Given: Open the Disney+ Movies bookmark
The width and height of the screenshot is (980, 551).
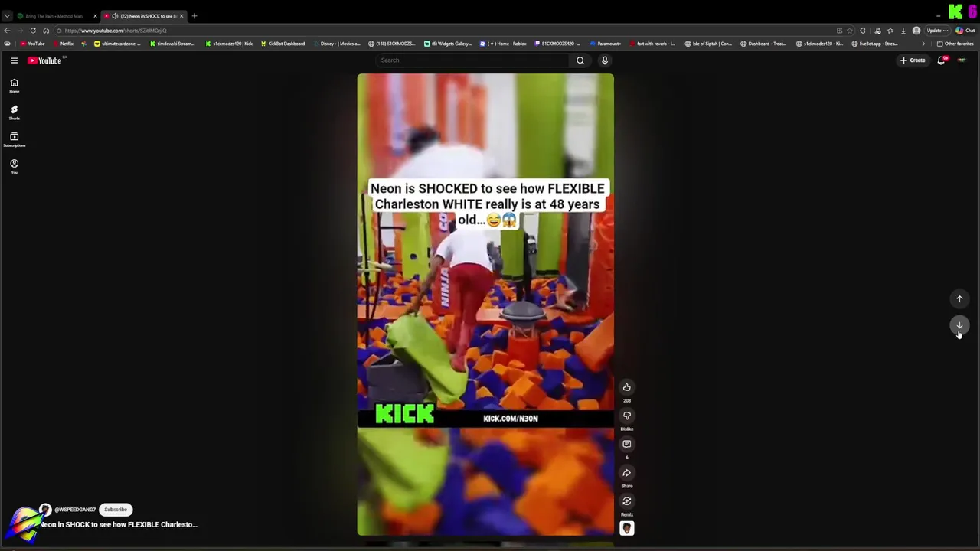Looking at the screenshot, I should point(337,44).
